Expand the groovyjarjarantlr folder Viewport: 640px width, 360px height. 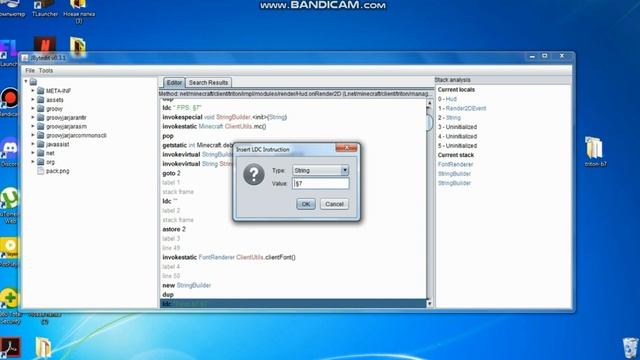coord(33,118)
